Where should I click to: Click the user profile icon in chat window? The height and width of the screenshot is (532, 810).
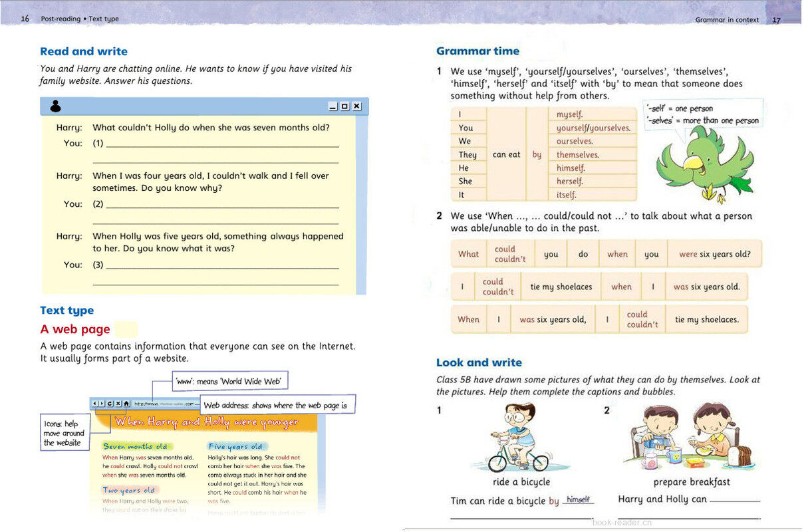point(56,106)
